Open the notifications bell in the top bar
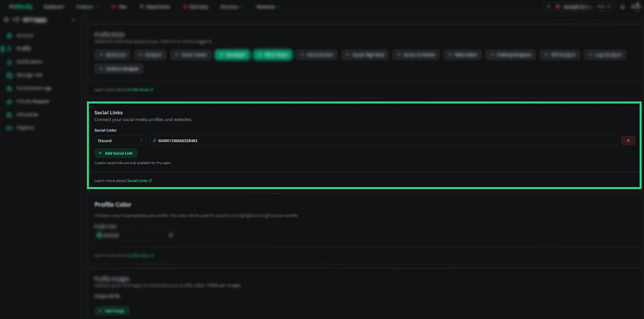The height and width of the screenshot is (319, 644). point(623,7)
